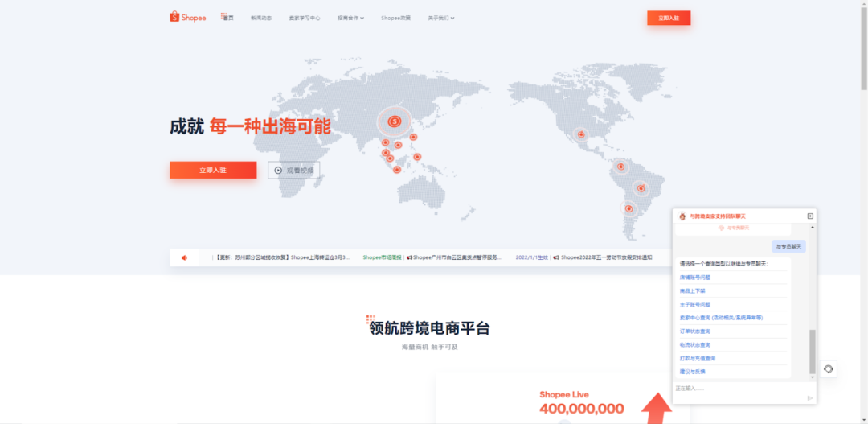The image size is (868, 424).
Task: Click the header 立即入驻 button
Action: (668, 18)
